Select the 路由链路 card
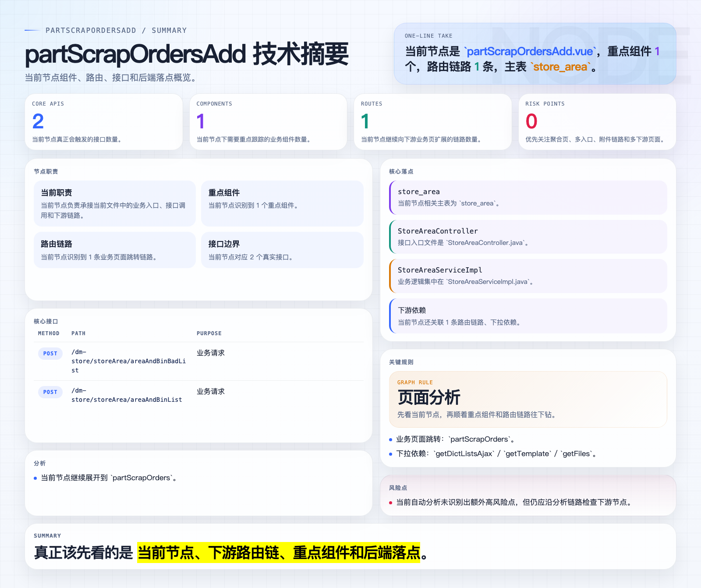This screenshot has height=588, width=701. [115, 250]
